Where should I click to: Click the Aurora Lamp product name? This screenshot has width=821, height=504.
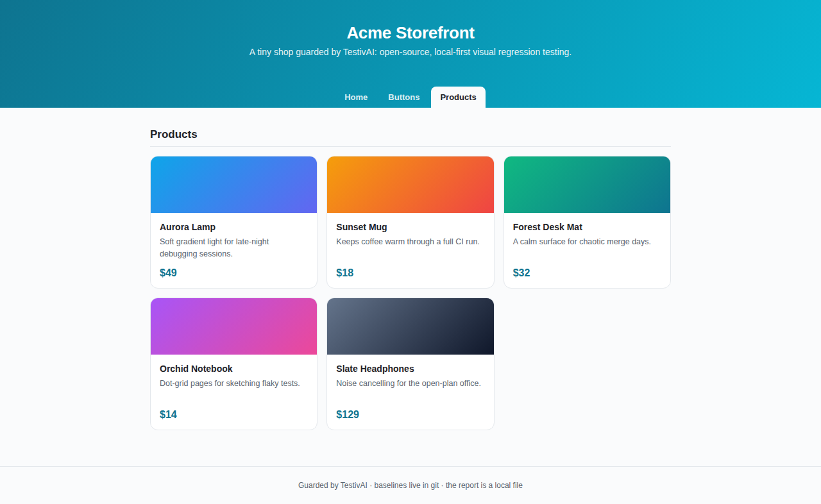click(187, 227)
